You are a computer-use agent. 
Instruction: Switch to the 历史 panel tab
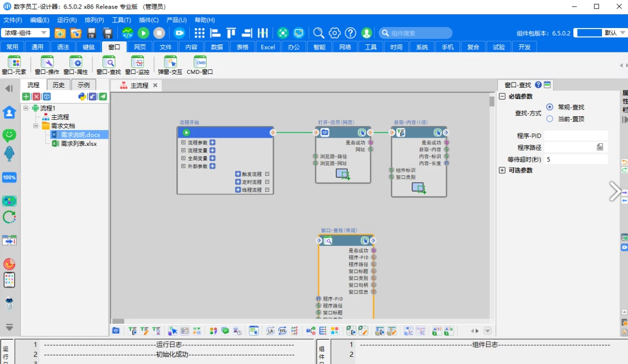[x=59, y=85]
